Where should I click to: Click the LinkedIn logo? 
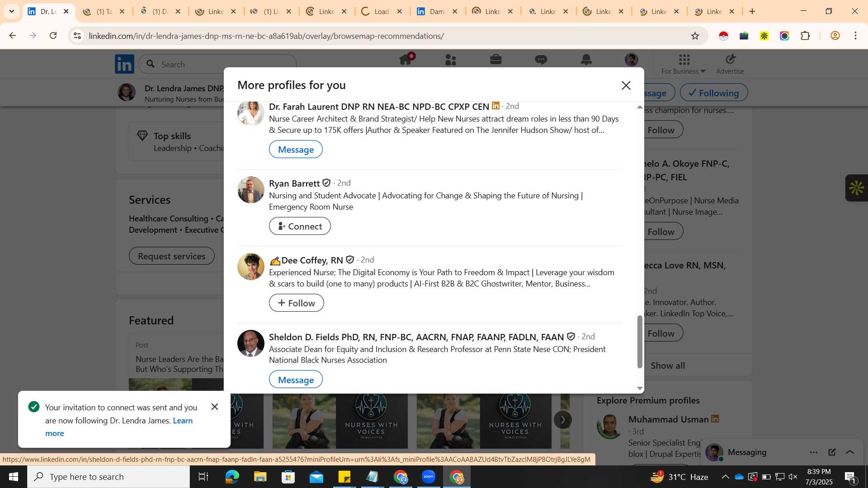point(124,64)
